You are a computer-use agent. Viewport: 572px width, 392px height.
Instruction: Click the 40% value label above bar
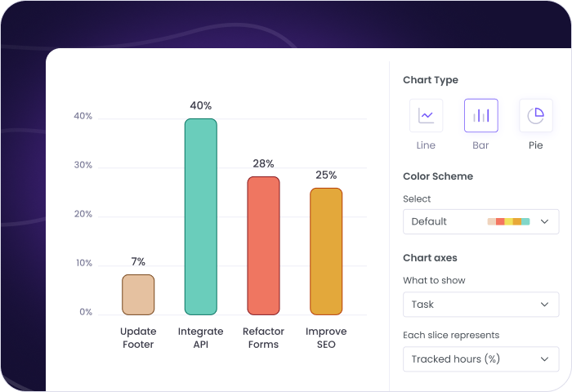tap(200, 105)
